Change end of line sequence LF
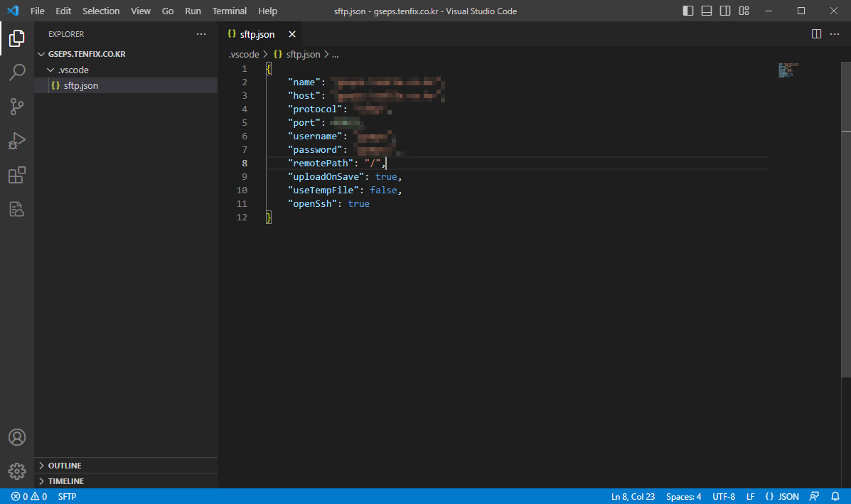Image resolution: width=851 pixels, height=504 pixels. click(x=750, y=496)
